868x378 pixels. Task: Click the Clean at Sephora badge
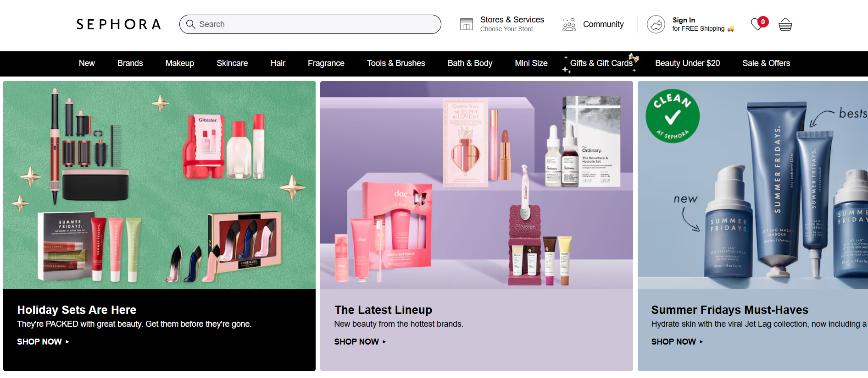(673, 116)
